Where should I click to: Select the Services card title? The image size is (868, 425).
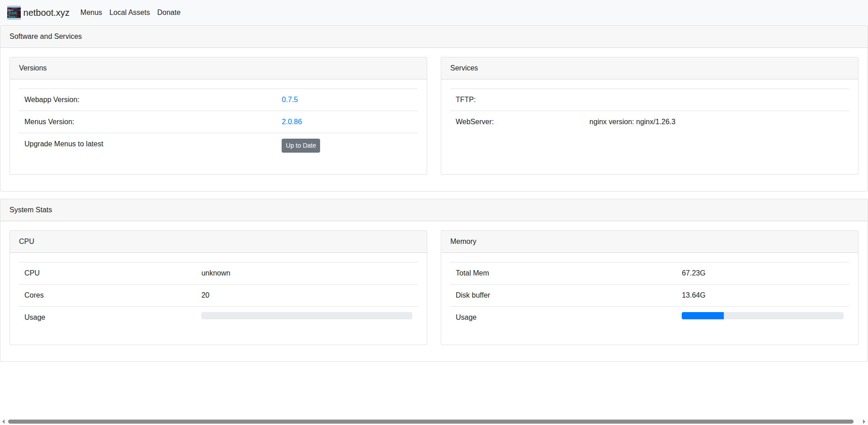464,68
